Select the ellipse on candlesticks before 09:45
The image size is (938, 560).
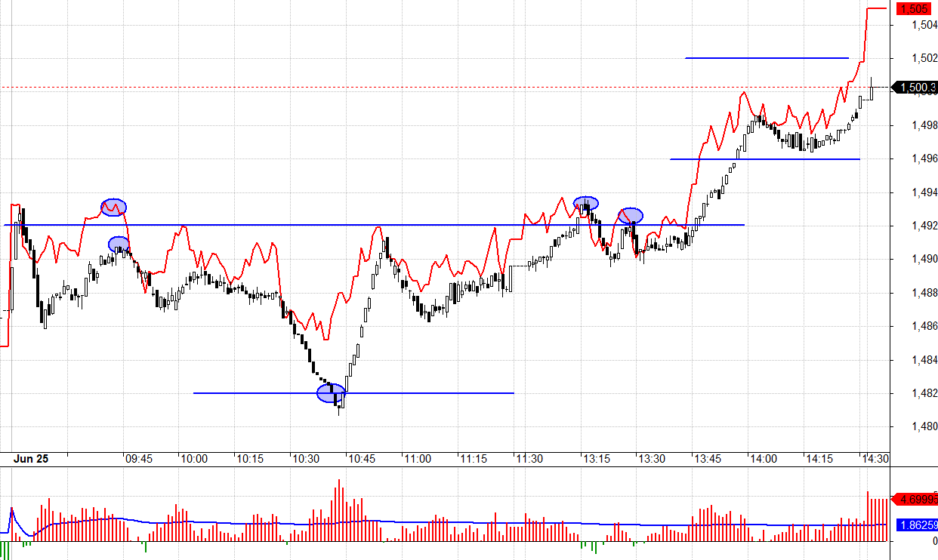tap(119, 244)
